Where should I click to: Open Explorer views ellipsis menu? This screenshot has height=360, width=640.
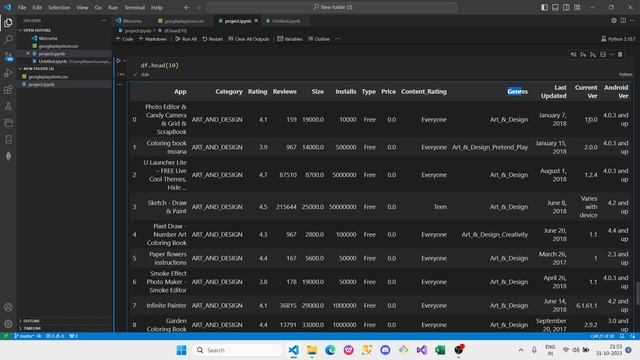coord(104,20)
